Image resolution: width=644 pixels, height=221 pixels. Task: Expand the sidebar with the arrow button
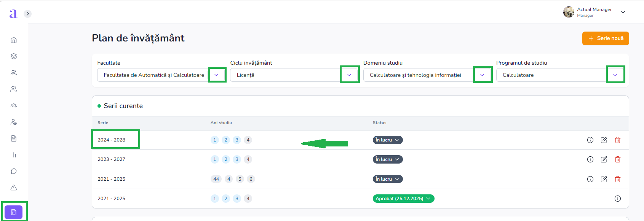27,14
